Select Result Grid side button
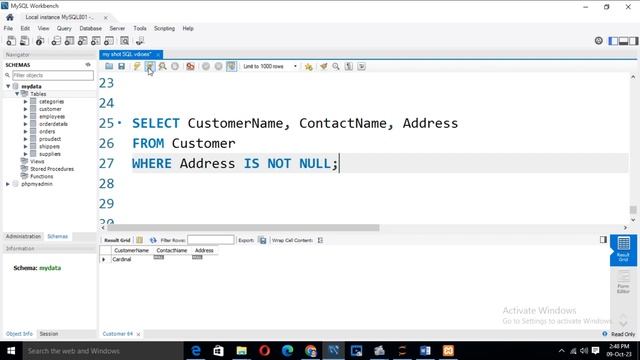Image resolution: width=640 pixels, height=360 pixels. click(x=623, y=250)
